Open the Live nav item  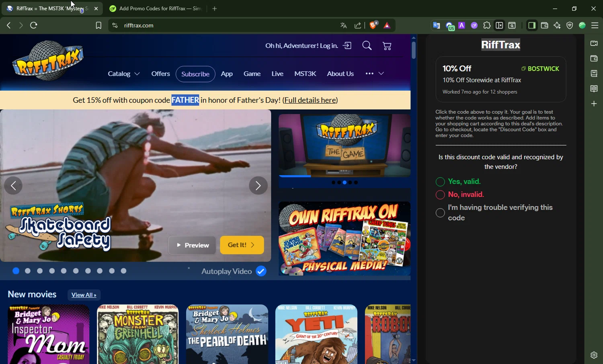[277, 74]
